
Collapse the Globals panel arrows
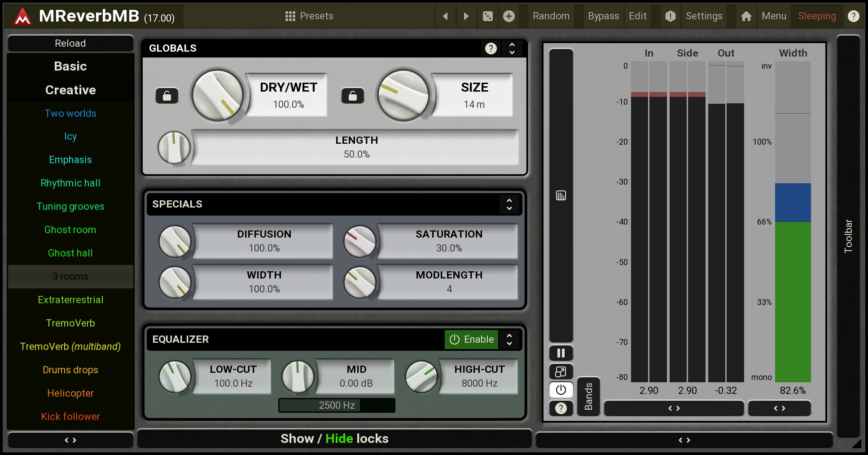pos(512,49)
